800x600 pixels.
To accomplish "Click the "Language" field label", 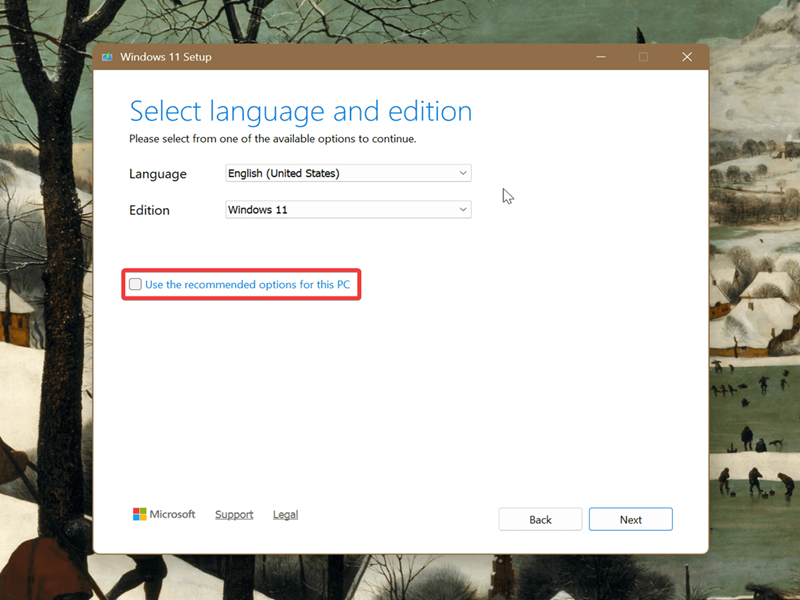I will (158, 174).
